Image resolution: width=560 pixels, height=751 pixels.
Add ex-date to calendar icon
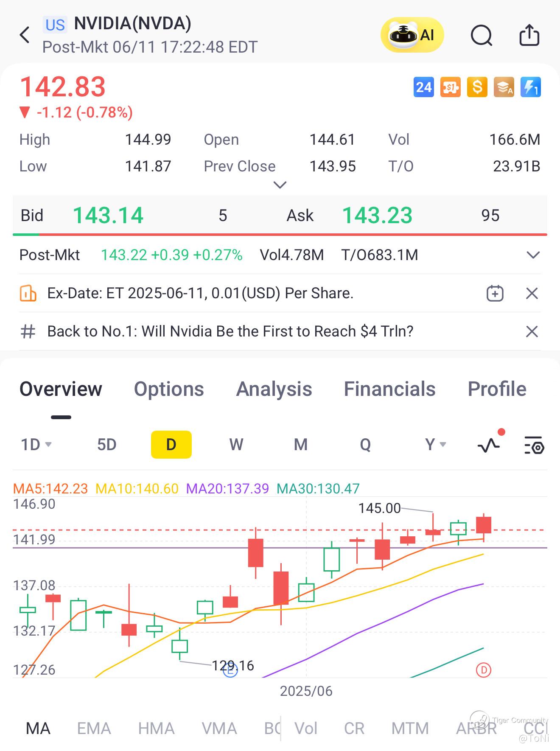[495, 293]
